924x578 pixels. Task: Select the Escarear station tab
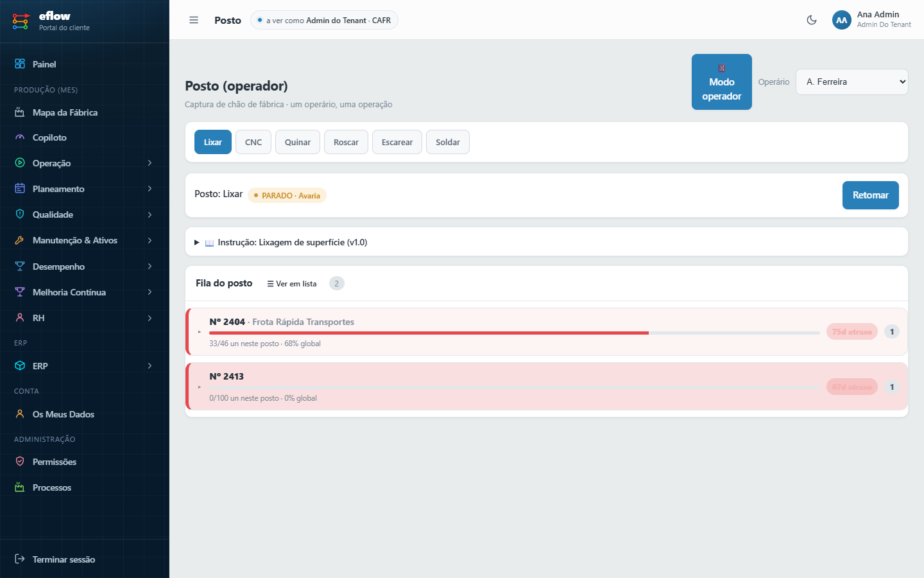tap(397, 142)
